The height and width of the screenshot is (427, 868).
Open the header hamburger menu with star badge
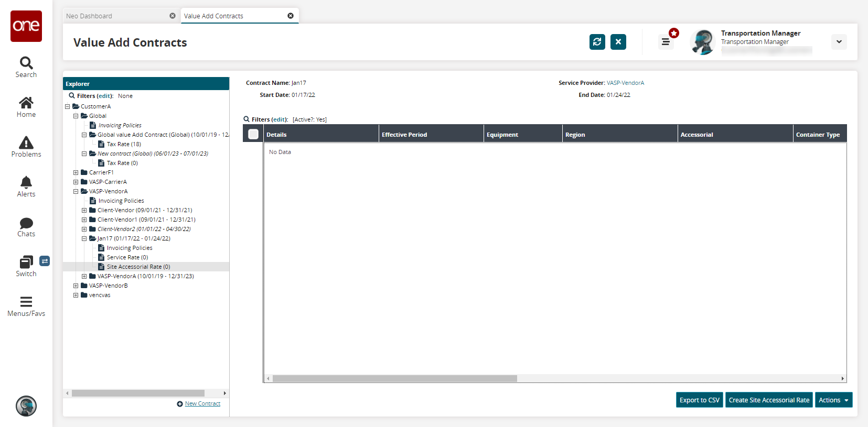coord(666,42)
